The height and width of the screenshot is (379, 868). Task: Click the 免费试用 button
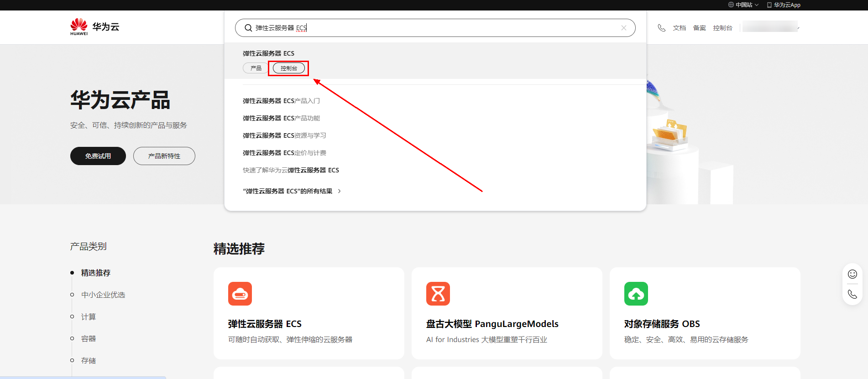pyautogui.click(x=98, y=156)
